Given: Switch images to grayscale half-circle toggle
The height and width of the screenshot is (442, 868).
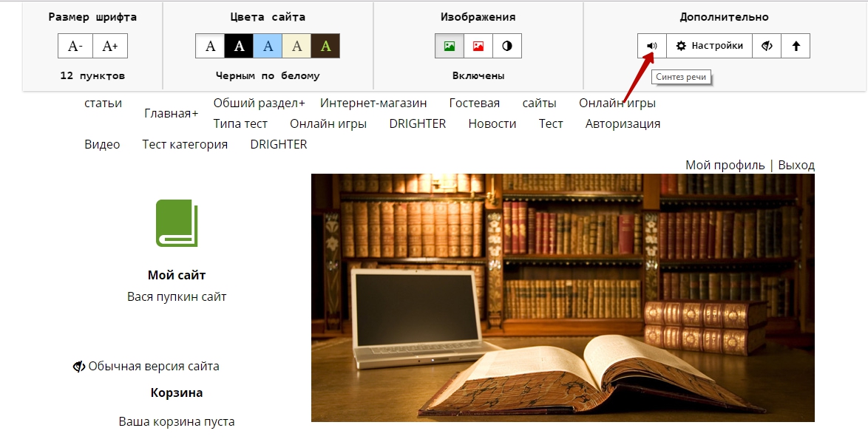Looking at the screenshot, I should coord(507,46).
